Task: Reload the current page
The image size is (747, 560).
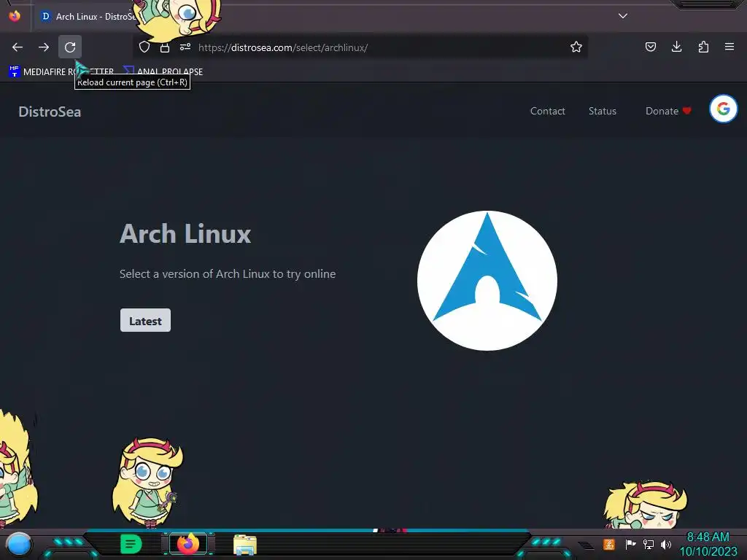Action: pos(70,47)
